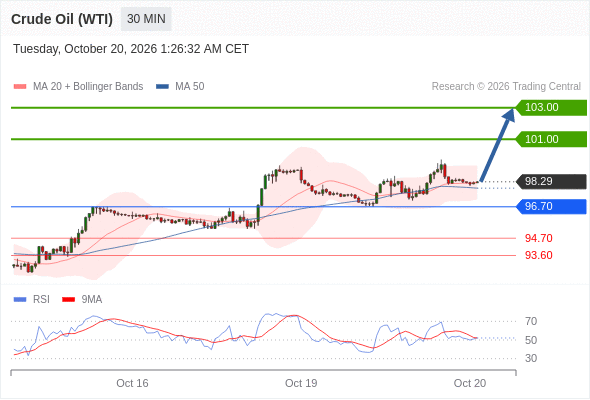
Task: Click the Oct 19 date axis label
Action: tap(301, 383)
